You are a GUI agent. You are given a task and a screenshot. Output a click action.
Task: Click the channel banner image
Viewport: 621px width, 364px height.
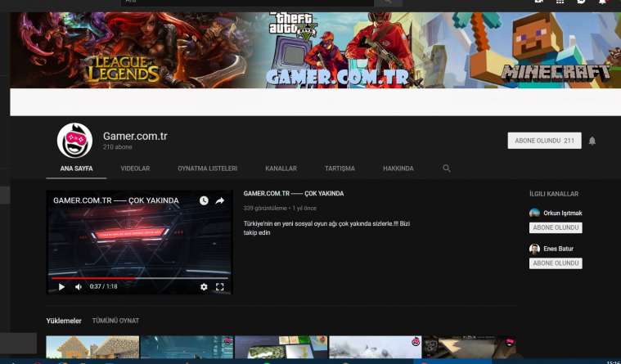[315, 50]
